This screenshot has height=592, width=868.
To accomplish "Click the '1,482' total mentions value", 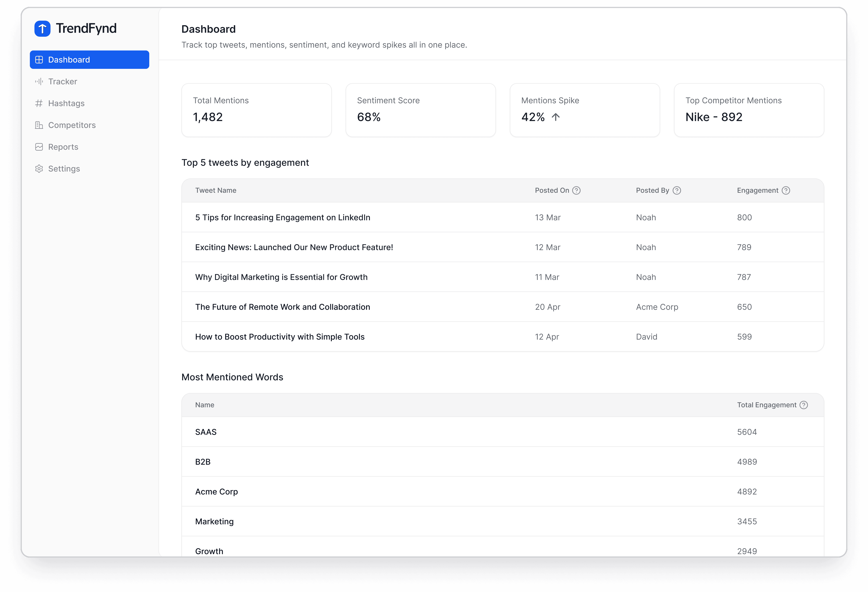I will [x=208, y=117].
